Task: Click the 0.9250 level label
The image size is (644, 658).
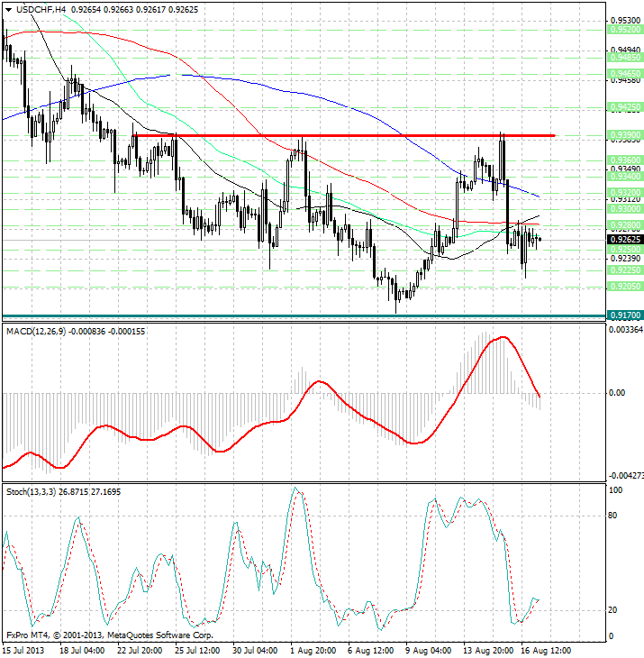Action: [624, 250]
